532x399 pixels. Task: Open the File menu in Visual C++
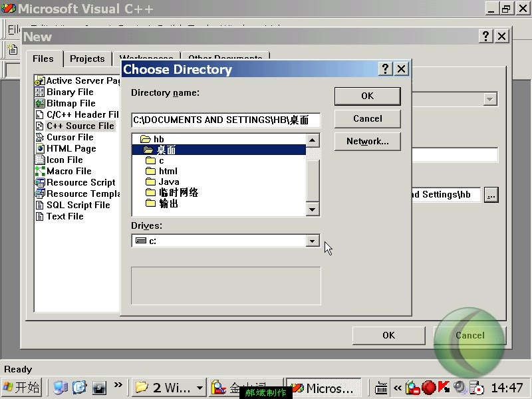[13, 29]
